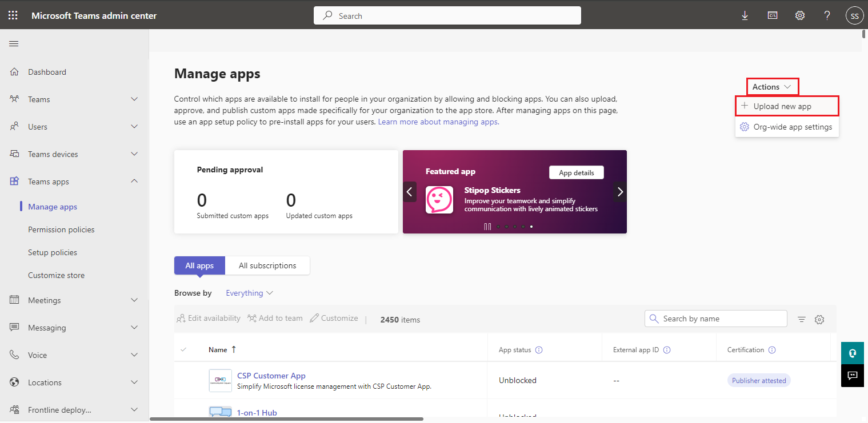
Task: Expand the Meetings chevron
Action: [x=134, y=300]
